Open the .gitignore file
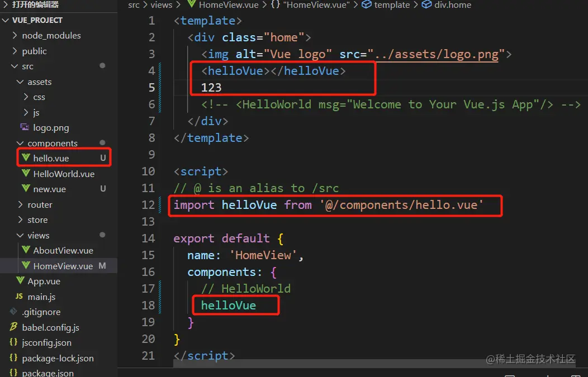 tap(41, 312)
